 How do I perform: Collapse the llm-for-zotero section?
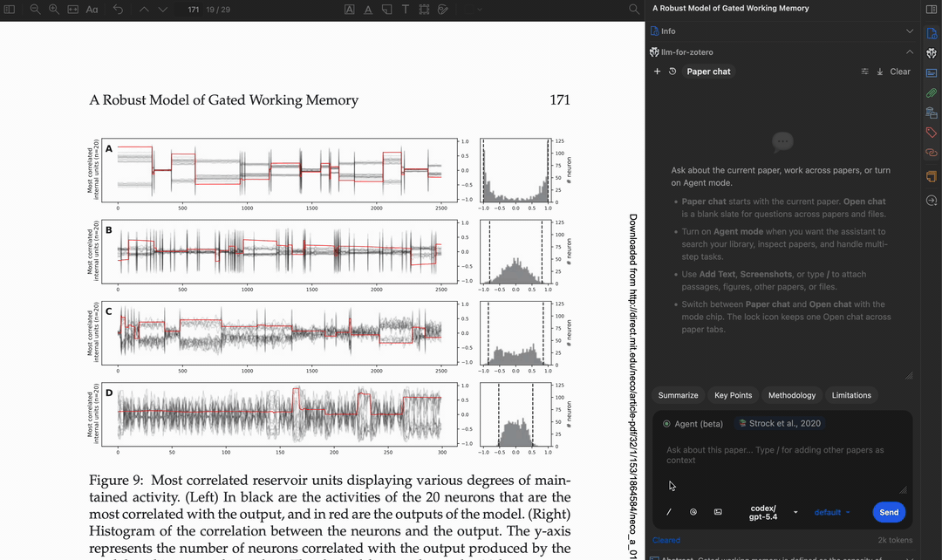pos(910,52)
